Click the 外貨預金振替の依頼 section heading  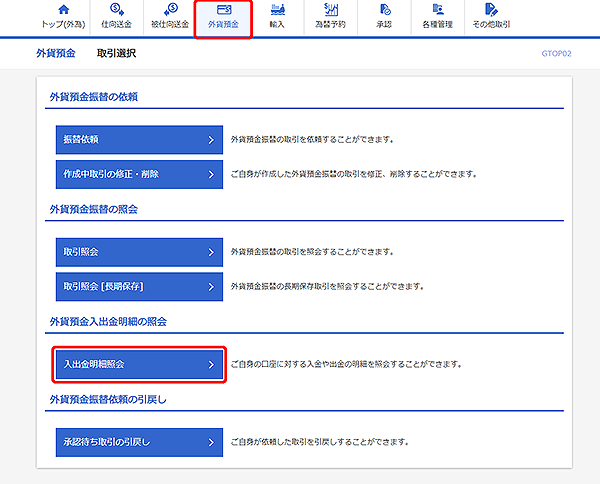(x=94, y=97)
